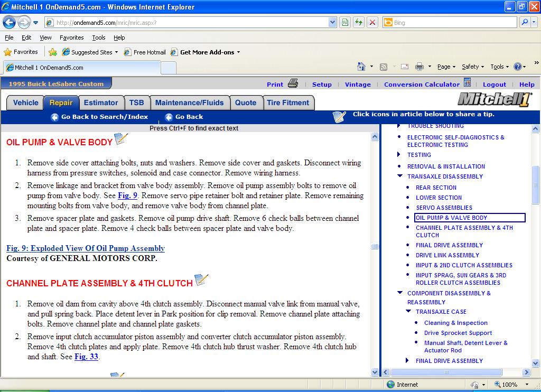Open the Favorites menu

(71, 38)
